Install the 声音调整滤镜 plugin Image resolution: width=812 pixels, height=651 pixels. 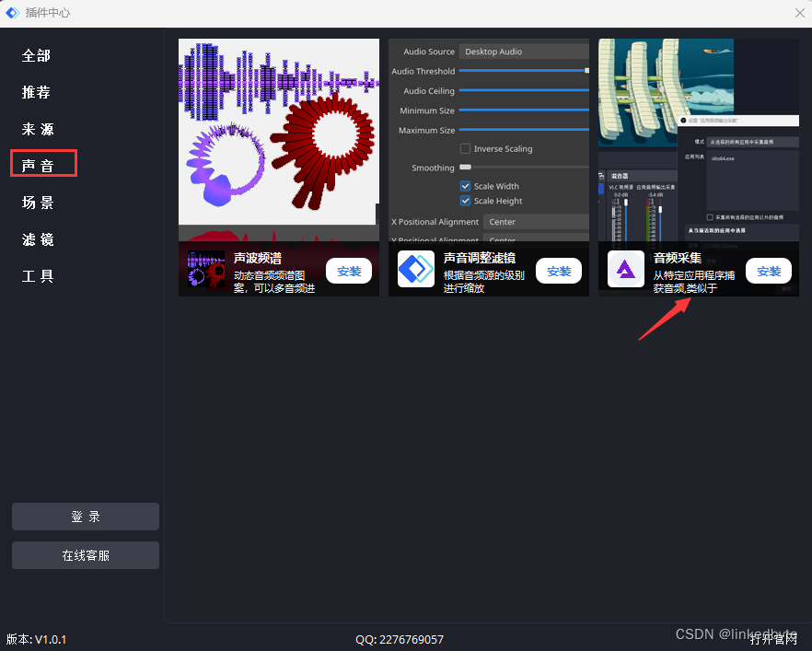tap(559, 271)
